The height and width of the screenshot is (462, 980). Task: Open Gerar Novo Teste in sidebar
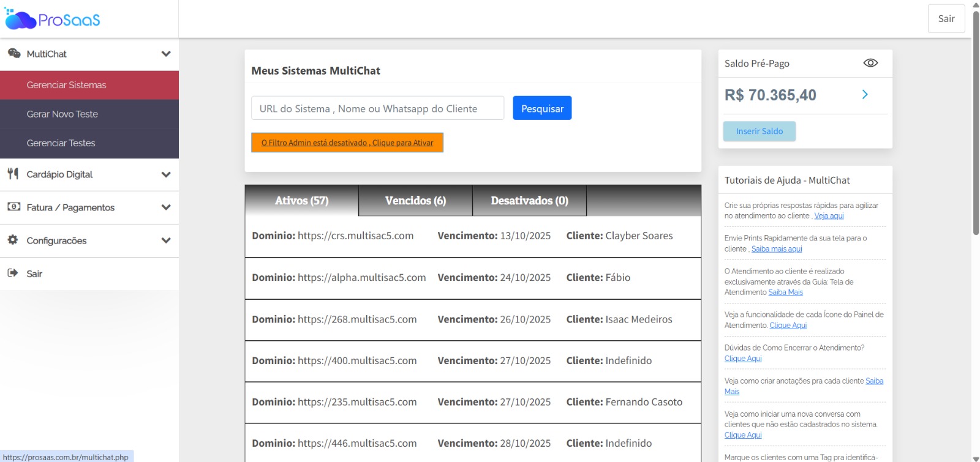click(62, 114)
